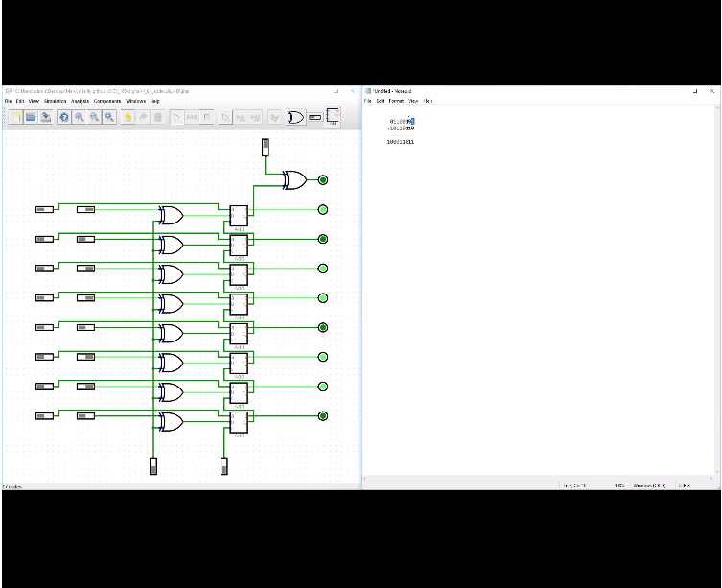Click the top output LED indicator
The width and height of the screenshot is (722, 588).
(323, 180)
